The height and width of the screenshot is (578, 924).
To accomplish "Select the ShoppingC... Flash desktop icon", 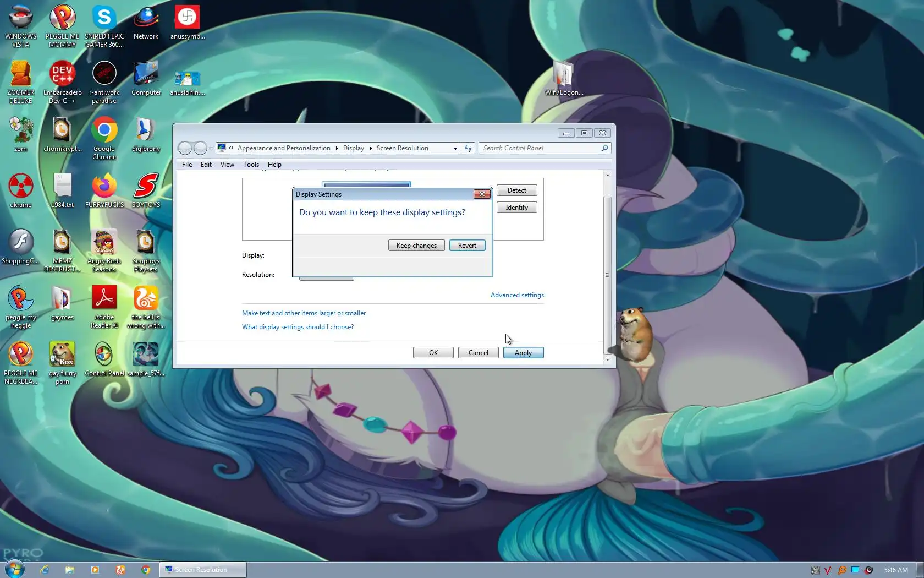I will (x=20, y=247).
